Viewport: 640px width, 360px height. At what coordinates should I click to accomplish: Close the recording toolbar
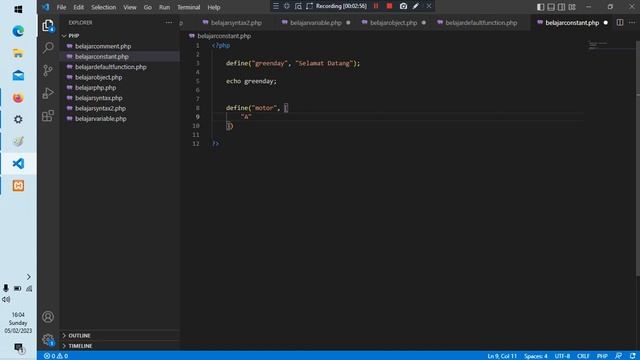[429, 6]
